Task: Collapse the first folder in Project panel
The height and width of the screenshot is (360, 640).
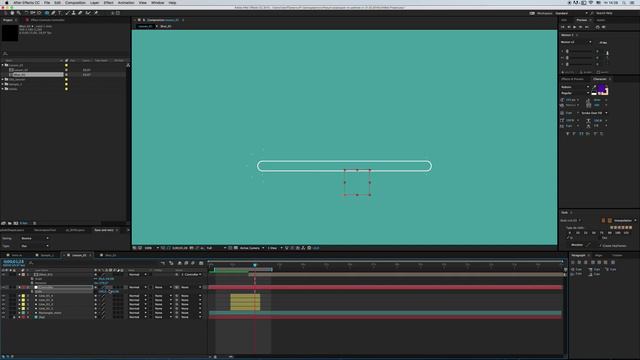Action: pyautogui.click(x=2, y=65)
